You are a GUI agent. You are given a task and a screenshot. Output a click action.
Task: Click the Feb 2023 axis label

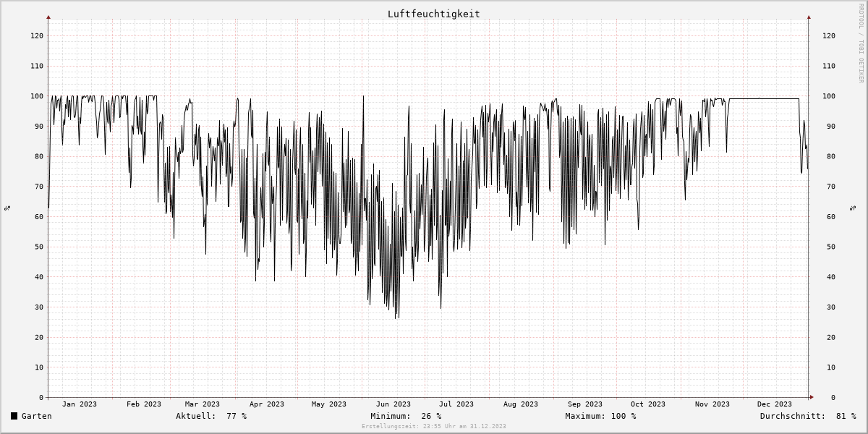(x=144, y=404)
